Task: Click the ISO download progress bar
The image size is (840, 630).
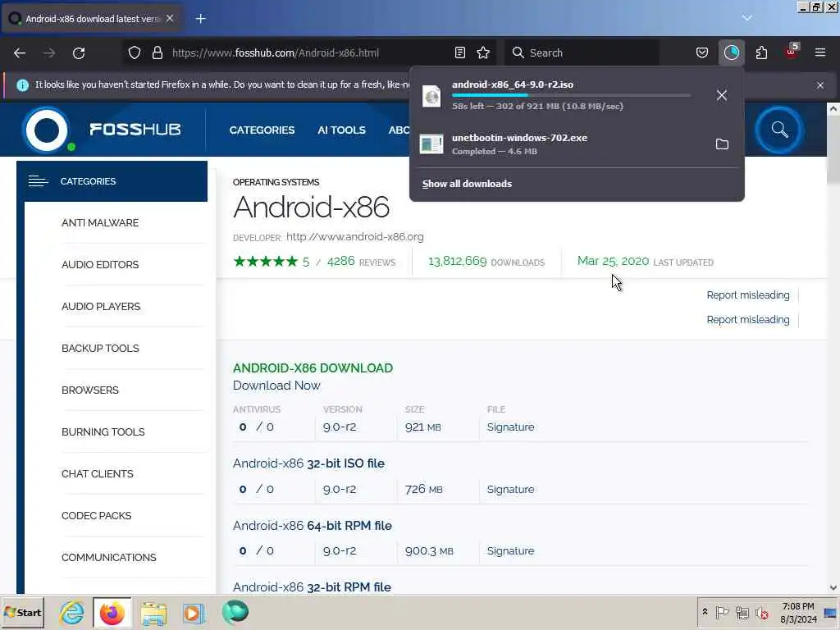Action: point(571,95)
